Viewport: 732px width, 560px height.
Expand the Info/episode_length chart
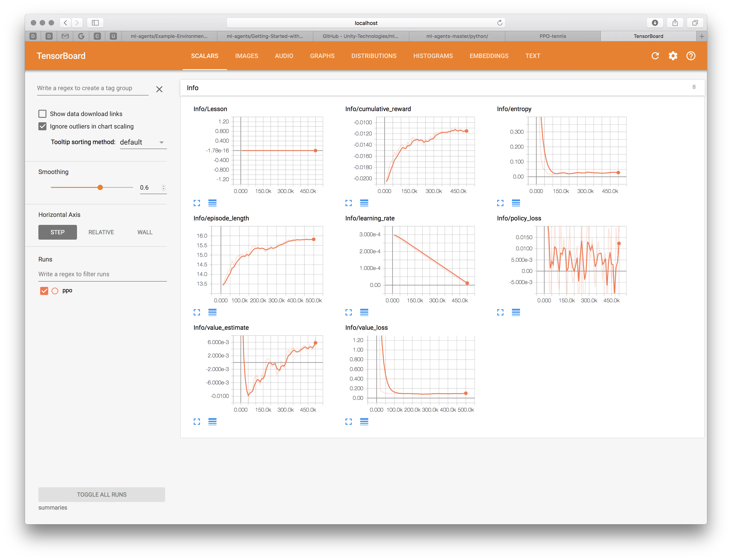pos(197,312)
